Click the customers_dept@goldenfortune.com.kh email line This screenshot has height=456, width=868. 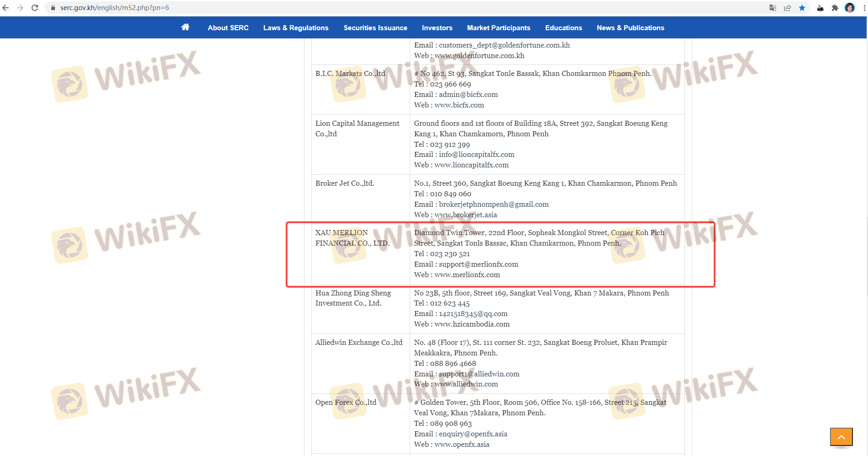tap(492, 45)
